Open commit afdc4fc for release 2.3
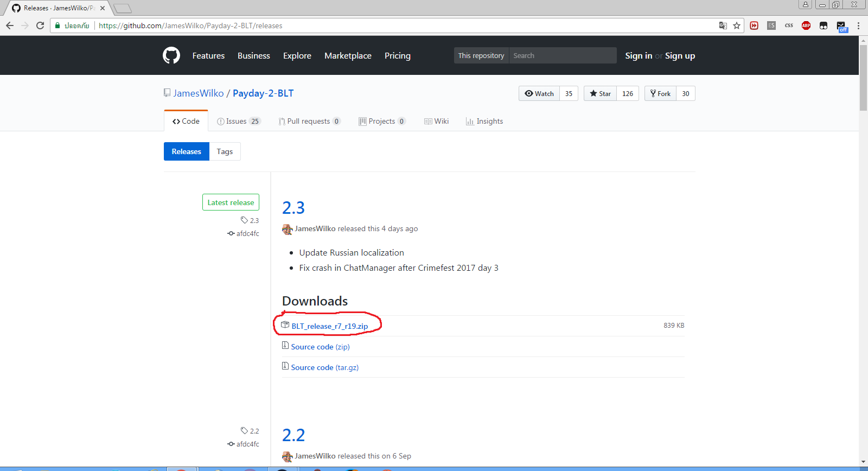This screenshot has height=471, width=868. click(244, 233)
